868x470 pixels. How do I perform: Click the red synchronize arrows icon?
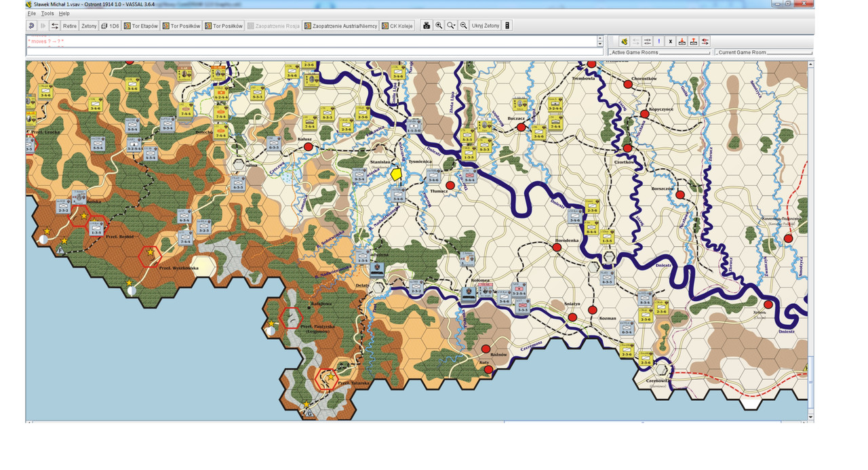pos(705,41)
